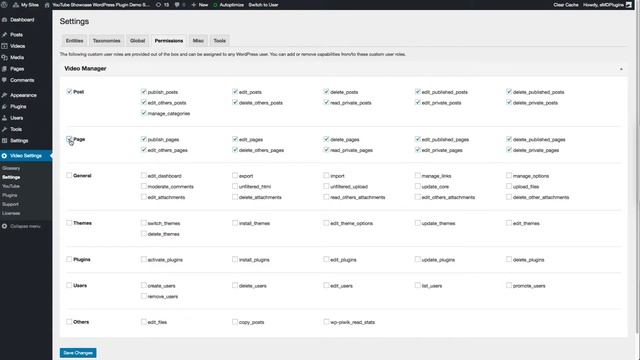The height and width of the screenshot is (360, 640).
Task: Open the Tools settings tab
Action: (x=220, y=40)
